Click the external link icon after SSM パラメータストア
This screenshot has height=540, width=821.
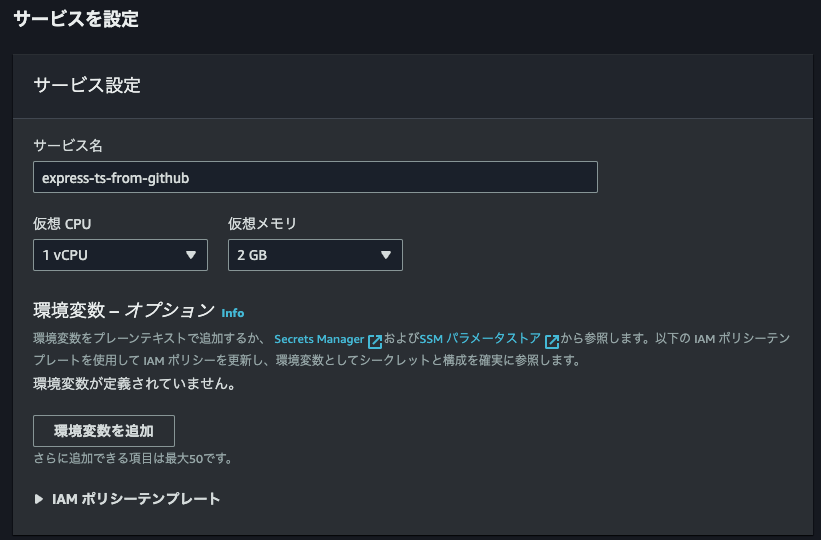click(x=551, y=341)
